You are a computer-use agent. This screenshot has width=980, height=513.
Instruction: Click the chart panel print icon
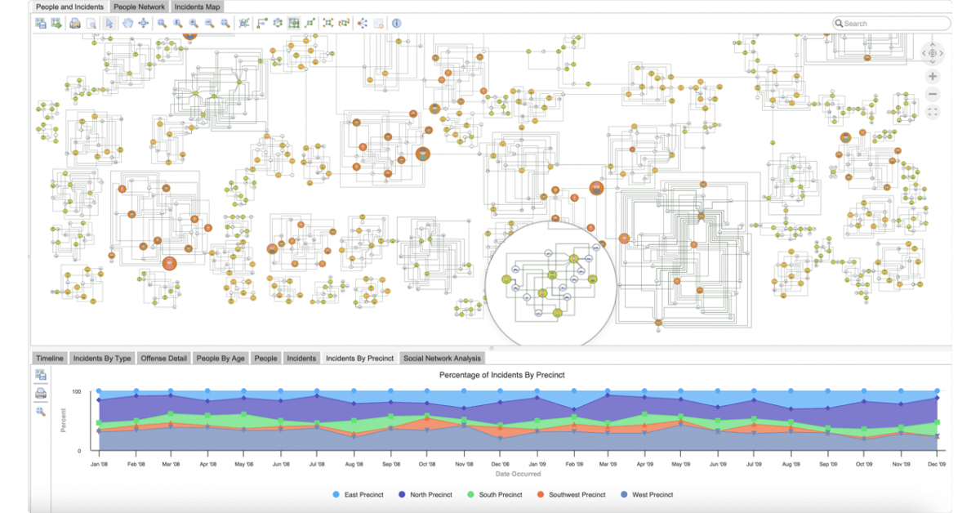pyautogui.click(x=40, y=393)
